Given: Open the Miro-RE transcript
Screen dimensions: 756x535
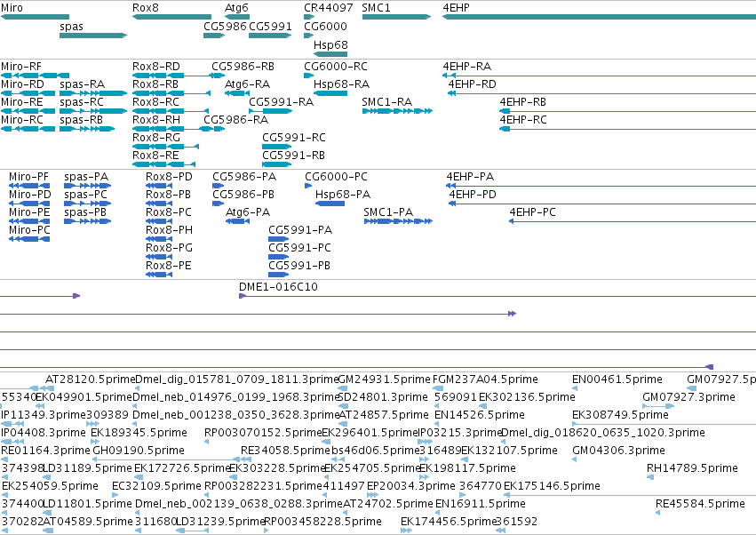Looking at the screenshot, I should tap(28, 111).
